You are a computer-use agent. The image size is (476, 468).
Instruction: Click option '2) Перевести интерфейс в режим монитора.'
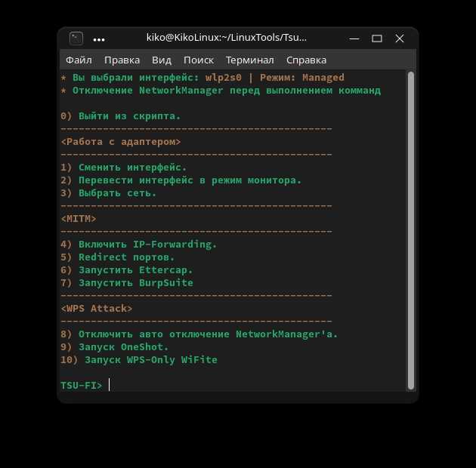click(181, 180)
